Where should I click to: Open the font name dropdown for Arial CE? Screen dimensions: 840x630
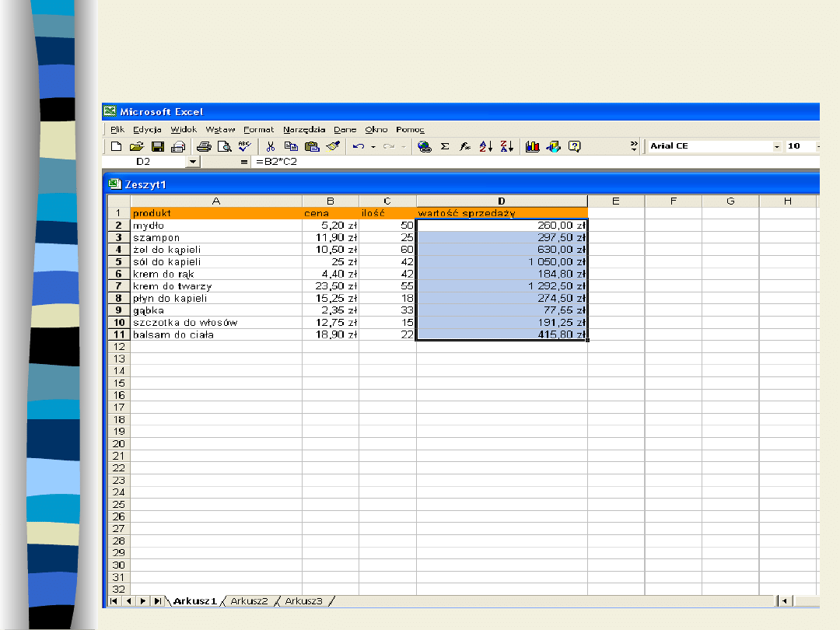coord(776,146)
